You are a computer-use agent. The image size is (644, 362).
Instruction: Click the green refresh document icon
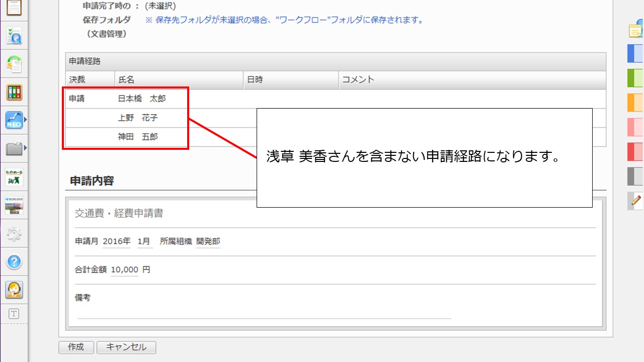coord(14,64)
